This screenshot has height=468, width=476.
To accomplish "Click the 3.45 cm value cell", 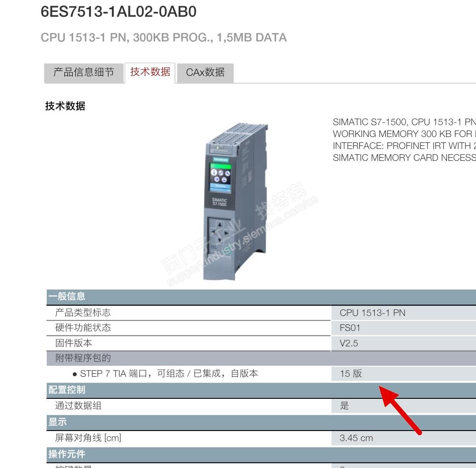I will tap(403, 438).
